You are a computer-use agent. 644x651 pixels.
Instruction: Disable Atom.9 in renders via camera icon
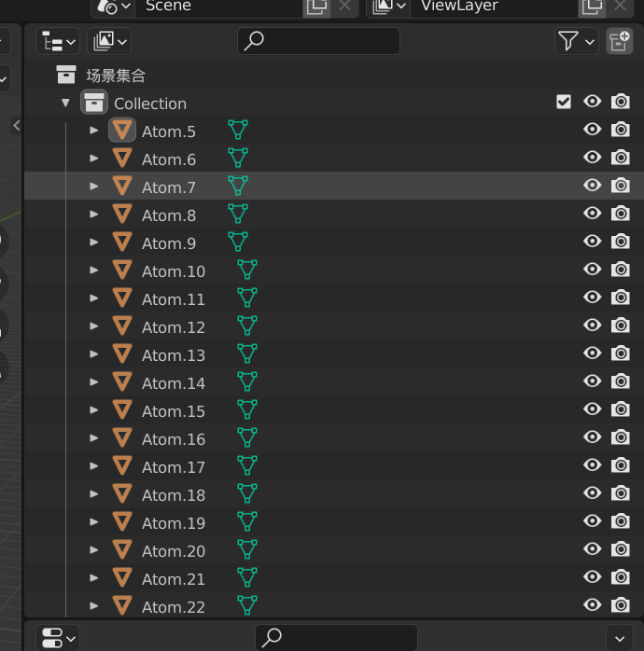point(620,242)
